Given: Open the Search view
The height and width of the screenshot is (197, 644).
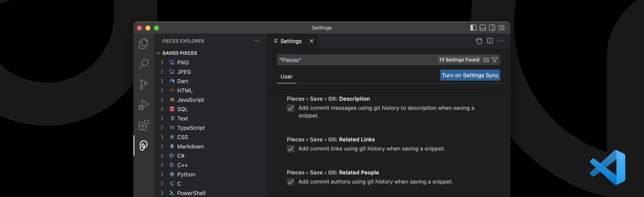Looking at the screenshot, I should point(143,64).
